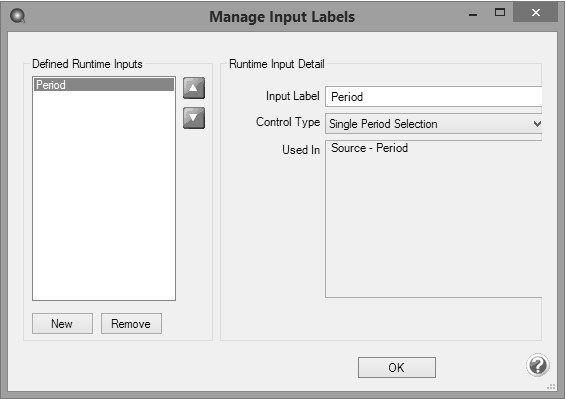The width and height of the screenshot is (566, 399).
Task: Click the Control Type label text
Action: 288,122
